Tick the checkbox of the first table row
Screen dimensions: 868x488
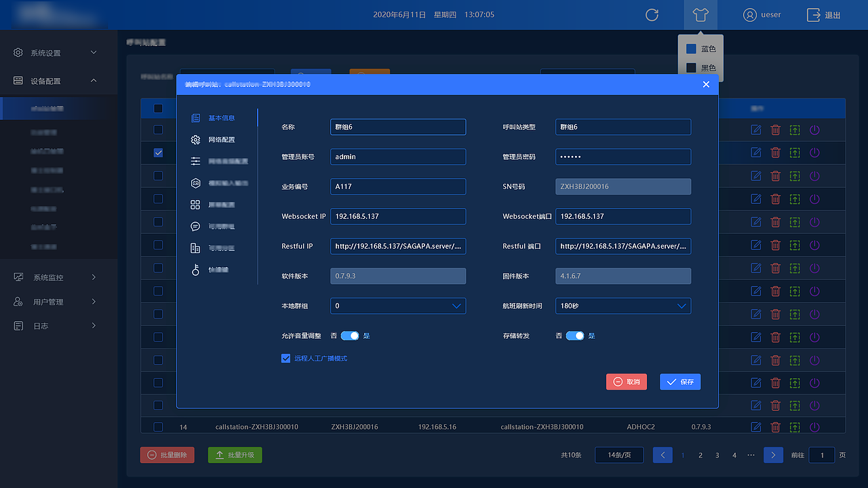[x=158, y=130]
